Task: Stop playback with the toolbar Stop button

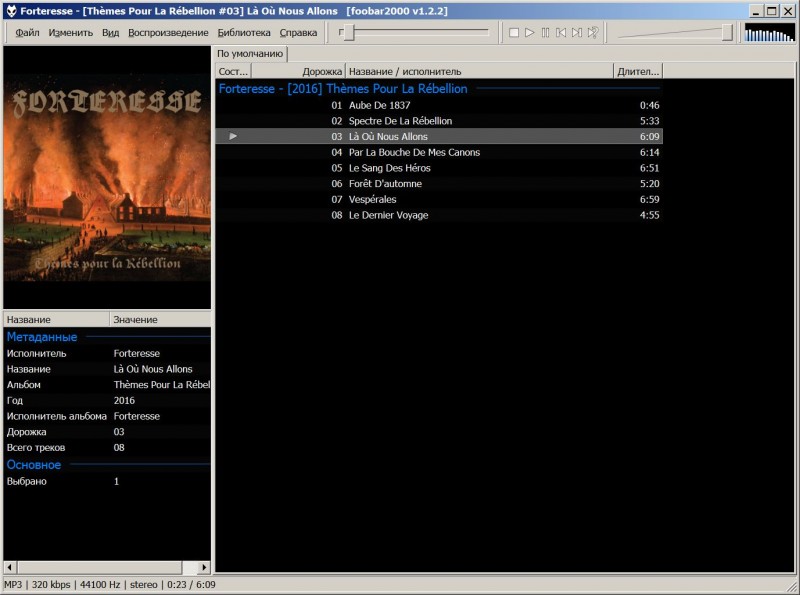Action: pos(514,33)
